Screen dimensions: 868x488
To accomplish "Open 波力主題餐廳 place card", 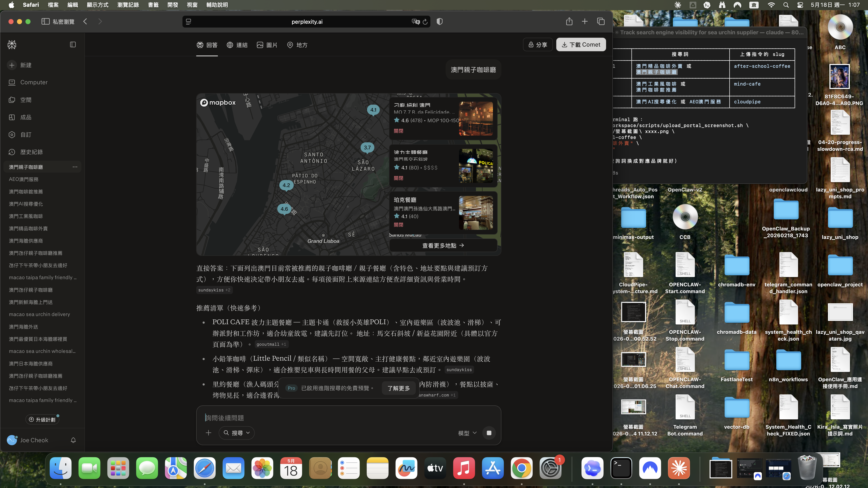I will pyautogui.click(x=443, y=166).
